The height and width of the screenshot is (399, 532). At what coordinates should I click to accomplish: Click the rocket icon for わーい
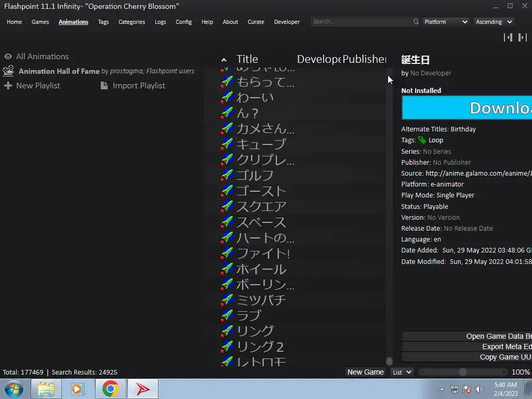point(227,97)
